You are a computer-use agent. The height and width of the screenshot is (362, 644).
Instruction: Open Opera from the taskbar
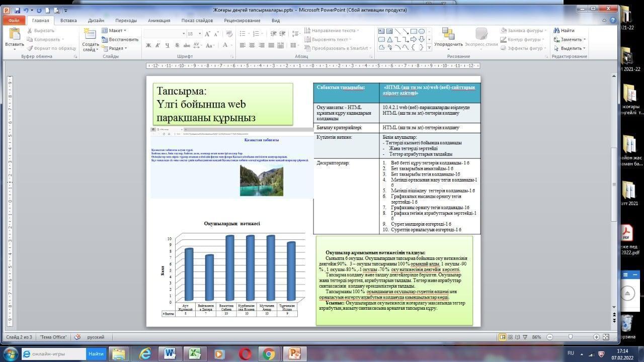[245, 354]
